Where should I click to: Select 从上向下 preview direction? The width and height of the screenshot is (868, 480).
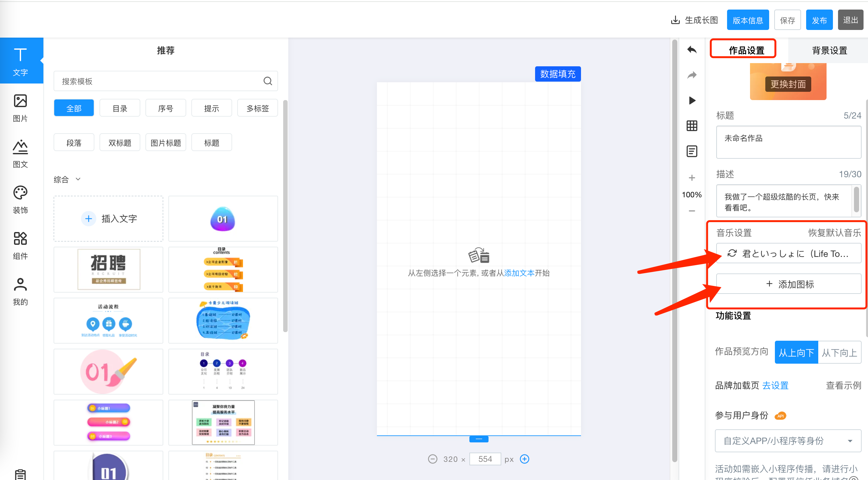pyautogui.click(x=796, y=352)
